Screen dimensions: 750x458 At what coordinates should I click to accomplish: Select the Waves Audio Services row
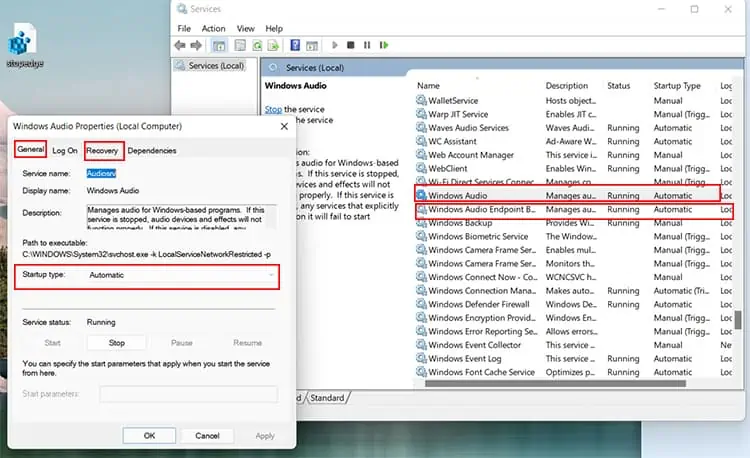coord(574,128)
